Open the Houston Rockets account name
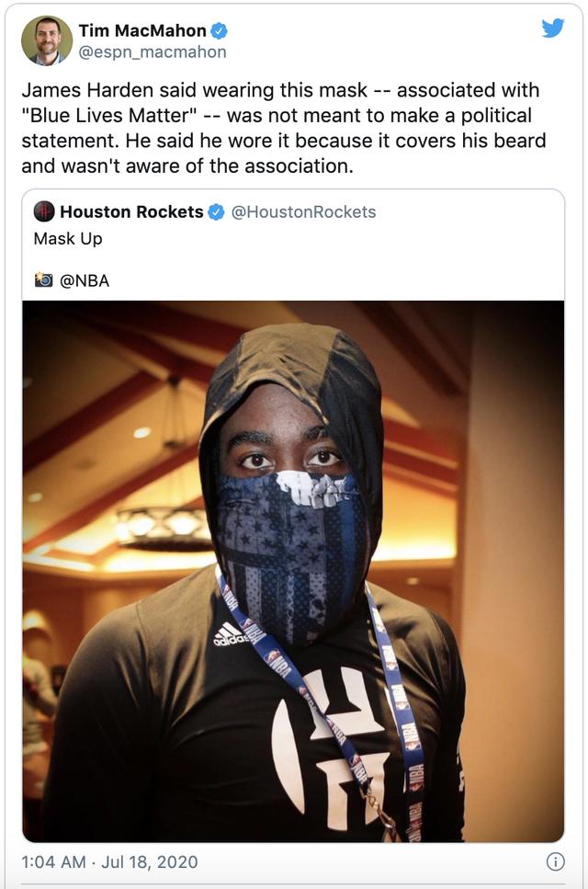588x889 pixels. click(x=131, y=212)
